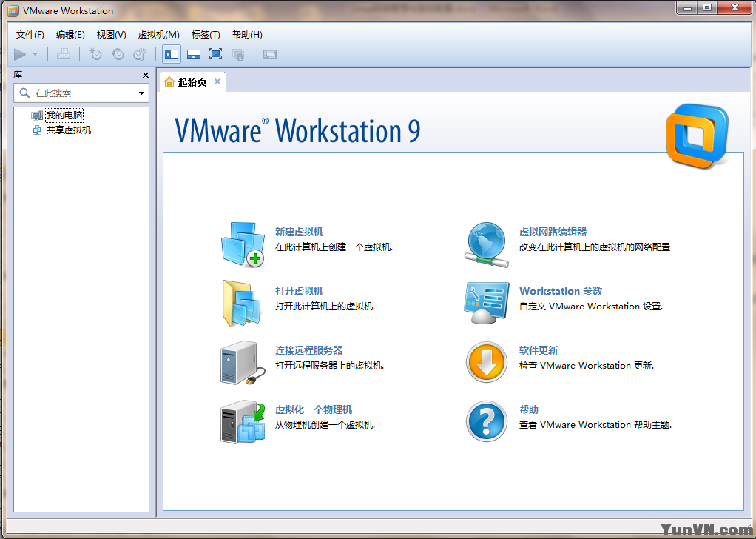This screenshot has width=756, height=539.
Task: Open the Snapshot Manager toolbar icon
Action: [x=140, y=55]
